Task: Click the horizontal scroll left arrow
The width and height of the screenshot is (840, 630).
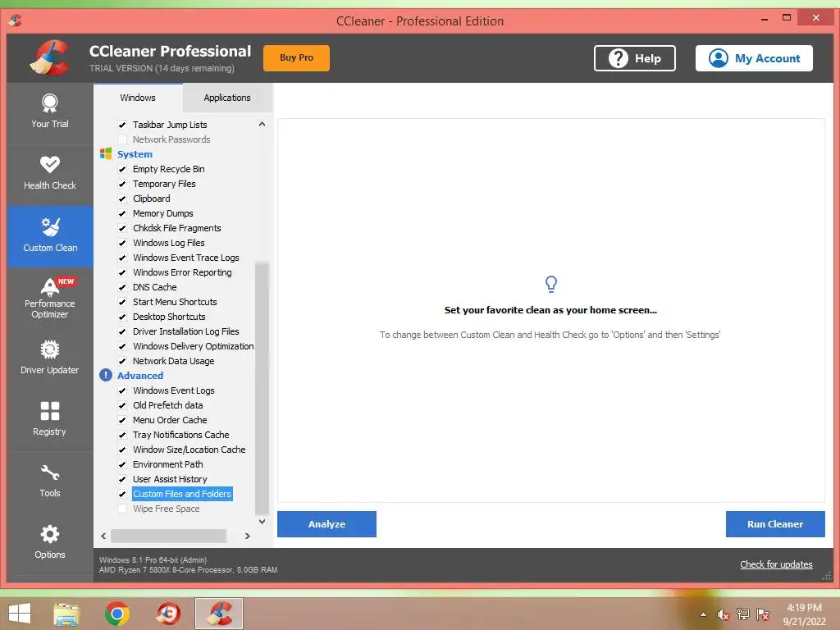Action: [104, 536]
